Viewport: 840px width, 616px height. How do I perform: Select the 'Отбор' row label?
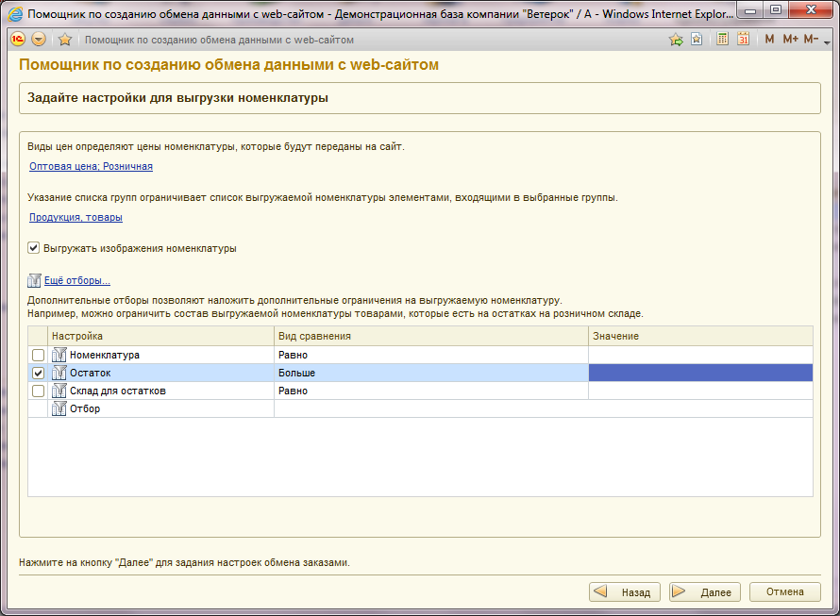(85, 408)
